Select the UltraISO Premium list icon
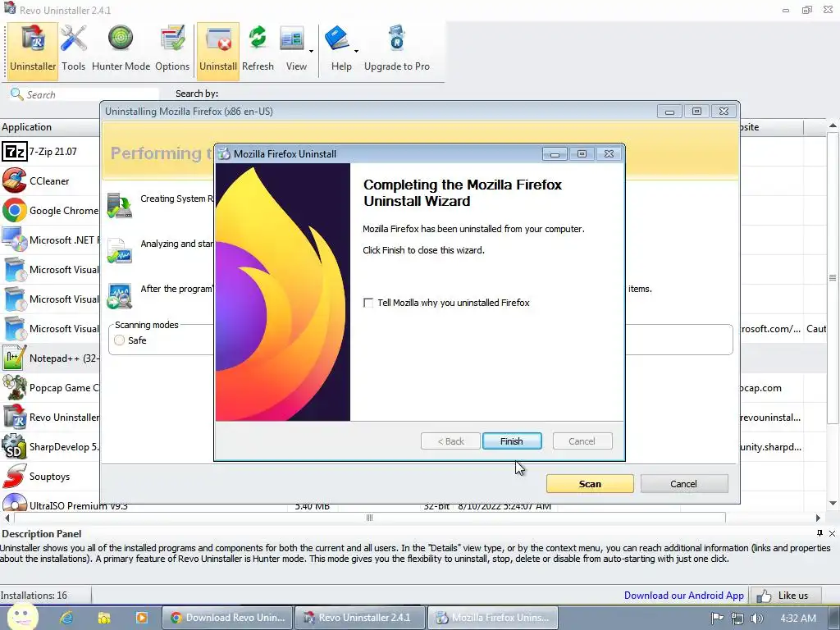The width and height of the screenshot is (840, 630). 14,503
